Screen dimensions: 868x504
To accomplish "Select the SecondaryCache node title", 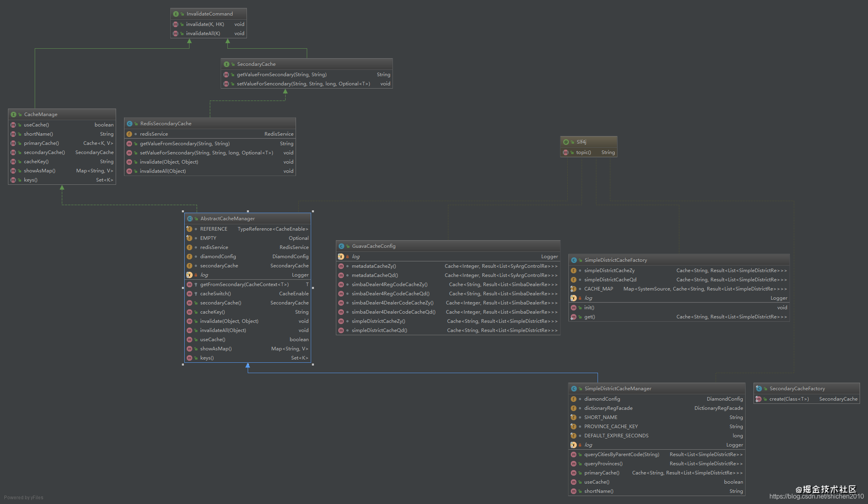I will [x=256, y=64].
